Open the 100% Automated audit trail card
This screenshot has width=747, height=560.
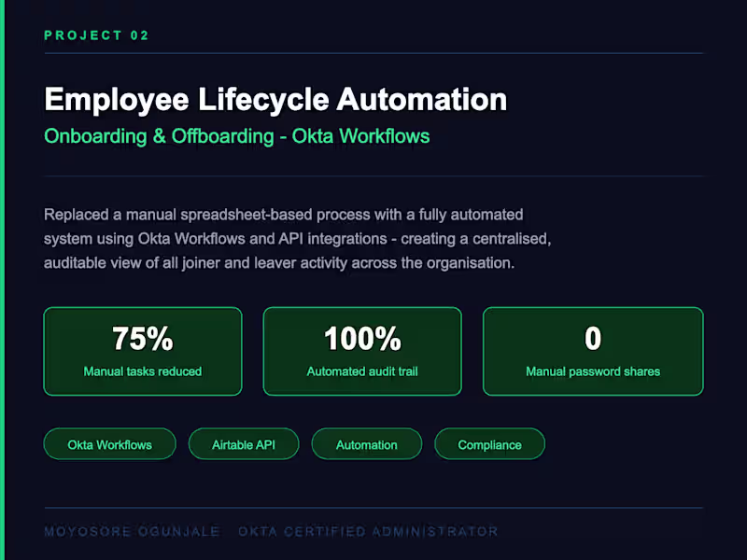pos(362,351)
